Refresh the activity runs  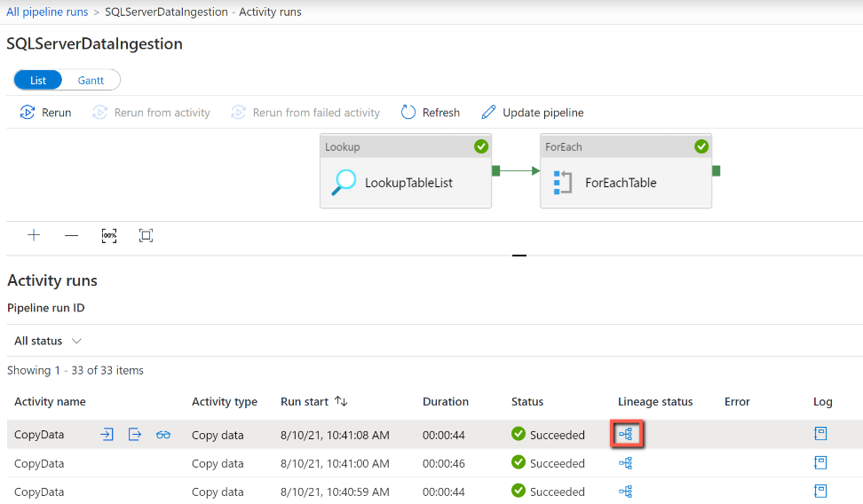[431, 112]
